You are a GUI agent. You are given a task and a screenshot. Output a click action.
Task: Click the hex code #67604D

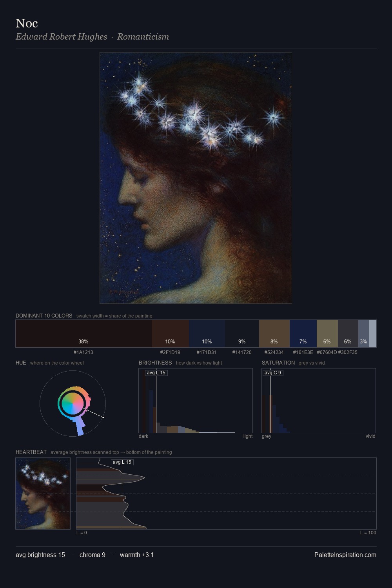coord(327,352)
